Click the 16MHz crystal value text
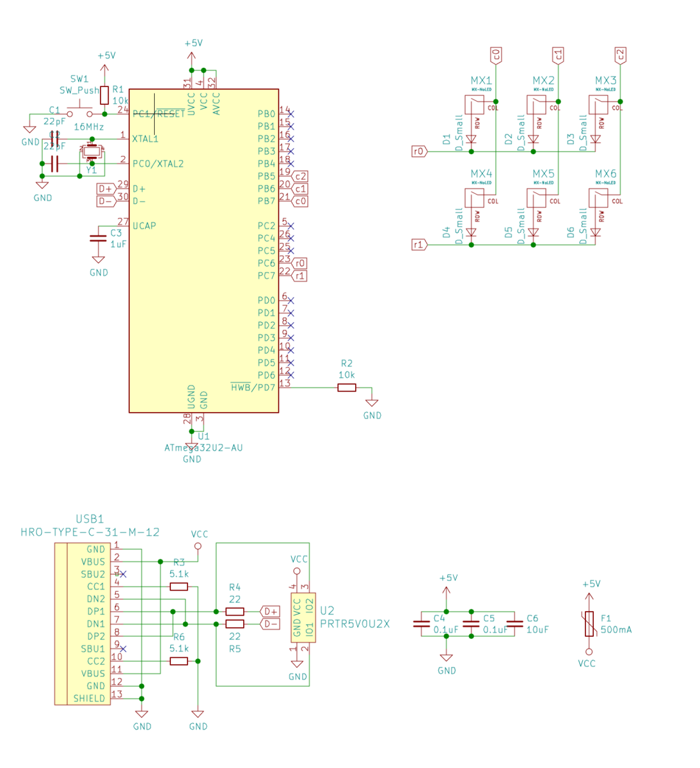Screen dimensions: 700x768 pos(89,127)
